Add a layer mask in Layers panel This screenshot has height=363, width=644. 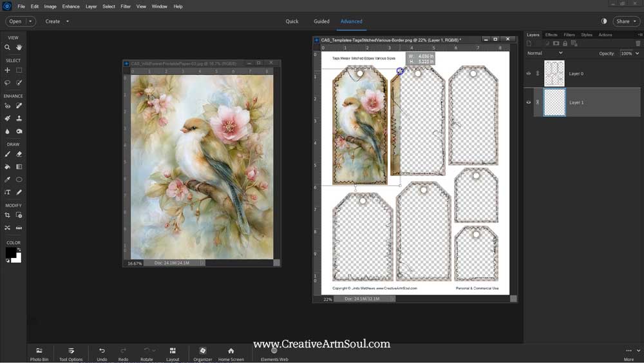coord(556,43)
